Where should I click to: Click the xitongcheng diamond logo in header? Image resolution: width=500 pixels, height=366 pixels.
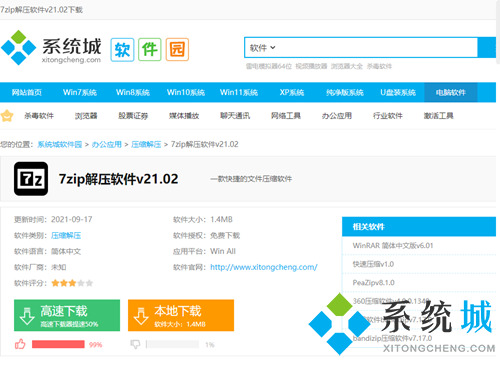19,48
